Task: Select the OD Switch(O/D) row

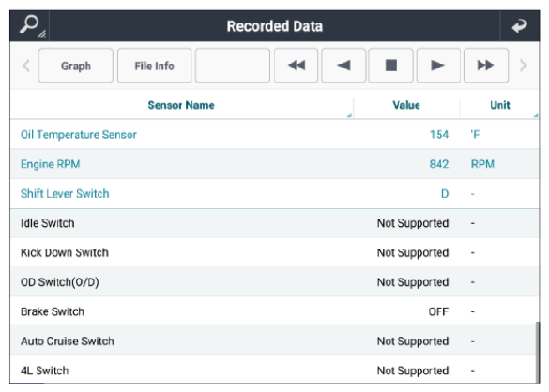Action: 275,282
